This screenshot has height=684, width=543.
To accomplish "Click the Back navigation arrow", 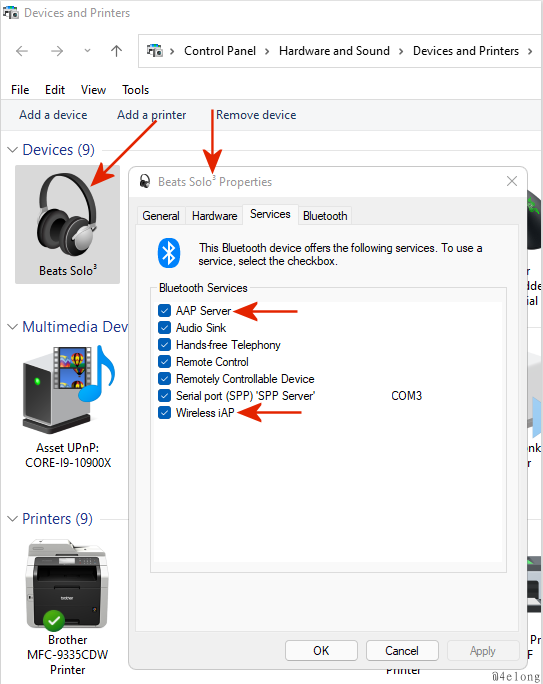I will 22,51.
